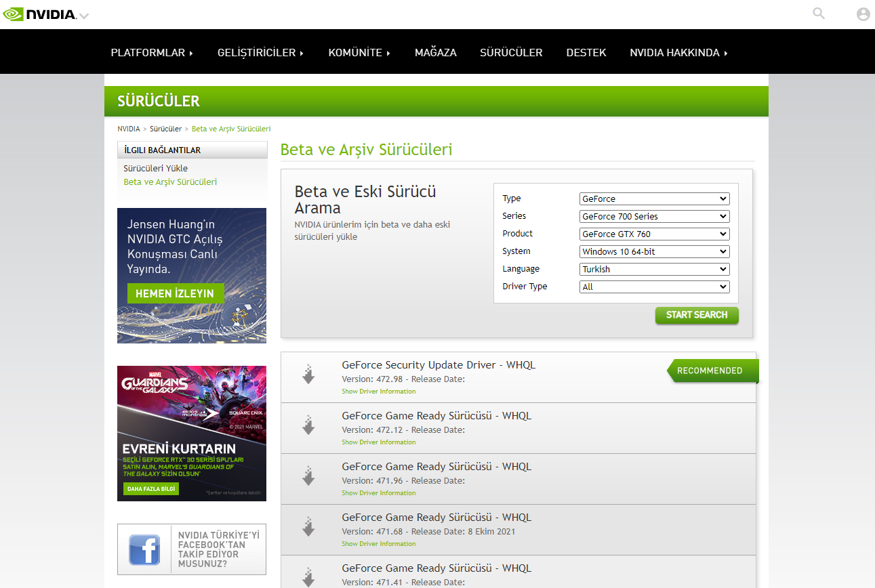Show Driver Information for version 471.68

(x=379, y=544)
